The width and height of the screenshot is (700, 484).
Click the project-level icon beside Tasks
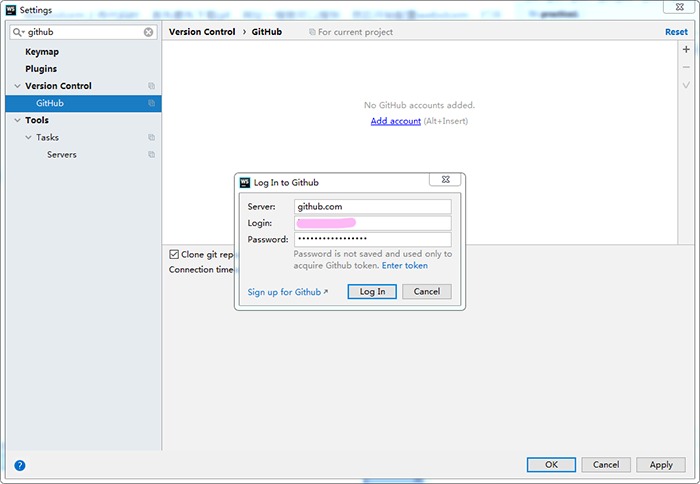152,137
